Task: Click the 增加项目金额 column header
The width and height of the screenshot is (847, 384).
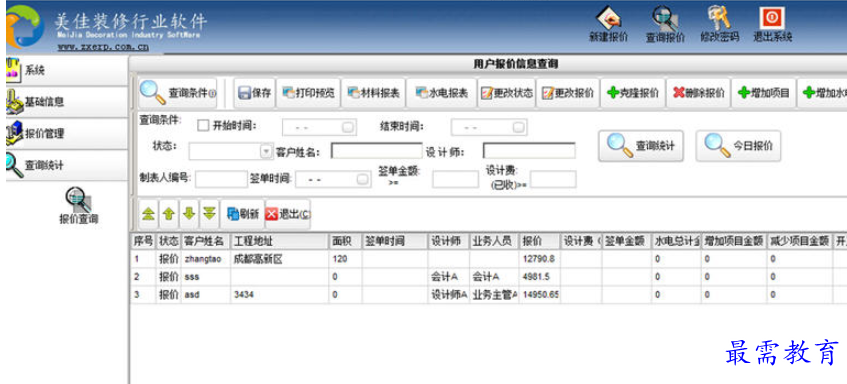Action: pyautogui.click(x=734, y=241)
